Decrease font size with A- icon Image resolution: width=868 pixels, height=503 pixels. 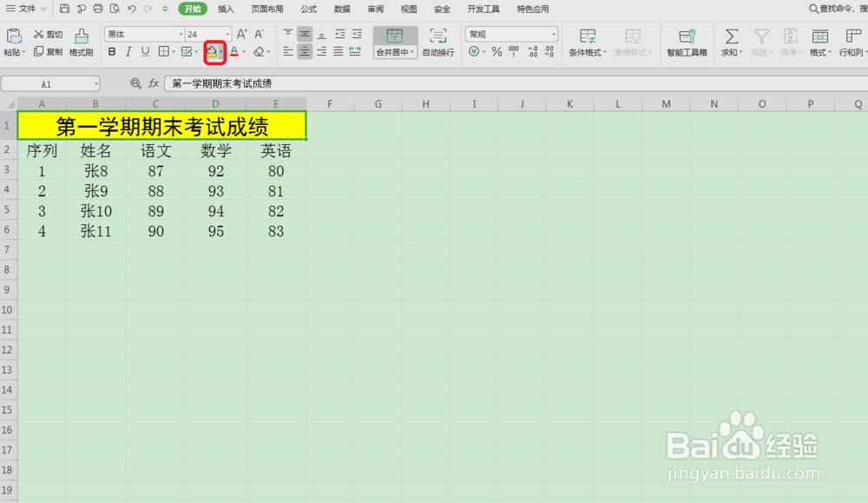(259, 35)
